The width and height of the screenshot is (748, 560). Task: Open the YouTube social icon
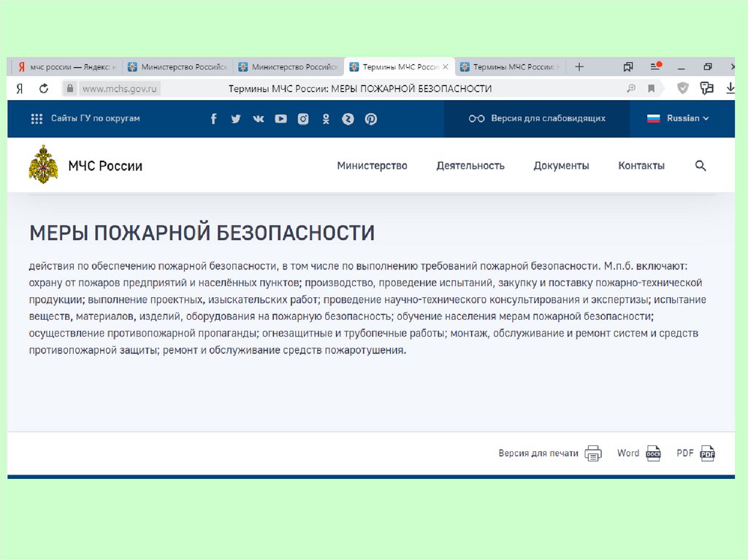click(280, 119)
